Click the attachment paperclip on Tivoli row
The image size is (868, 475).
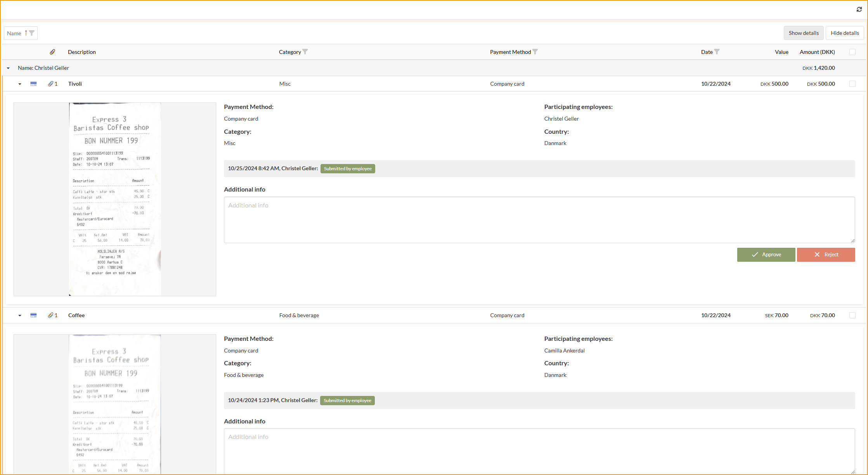51,84
